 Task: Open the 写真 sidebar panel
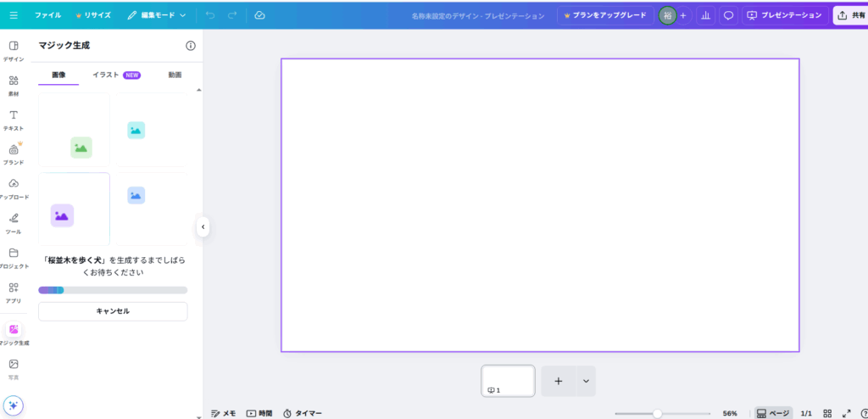click(14, 369)
